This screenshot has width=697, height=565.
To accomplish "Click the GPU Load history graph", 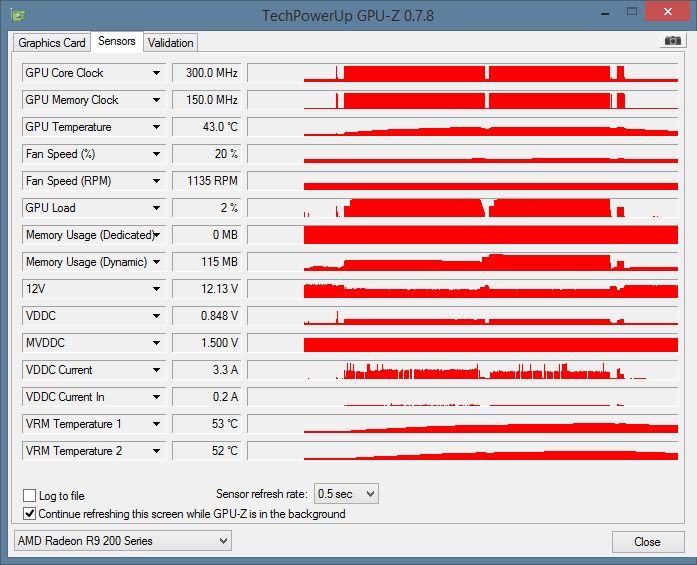I will click(463, 208).
